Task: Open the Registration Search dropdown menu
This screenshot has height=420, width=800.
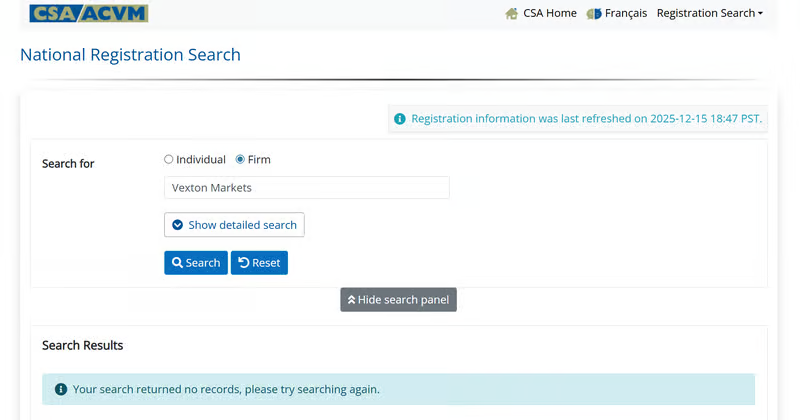Action: pos(709,14)
